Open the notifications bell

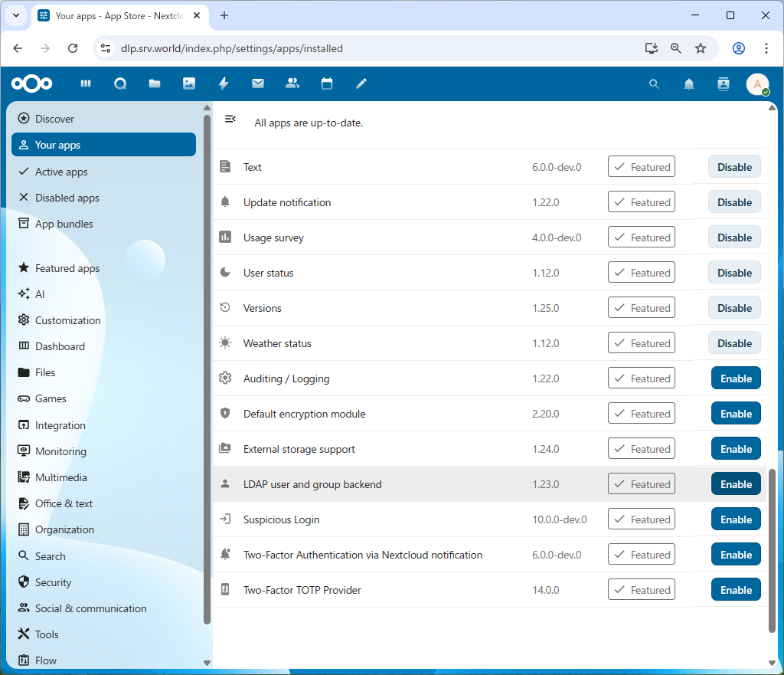pyautogui.click(x=688, y=84)
